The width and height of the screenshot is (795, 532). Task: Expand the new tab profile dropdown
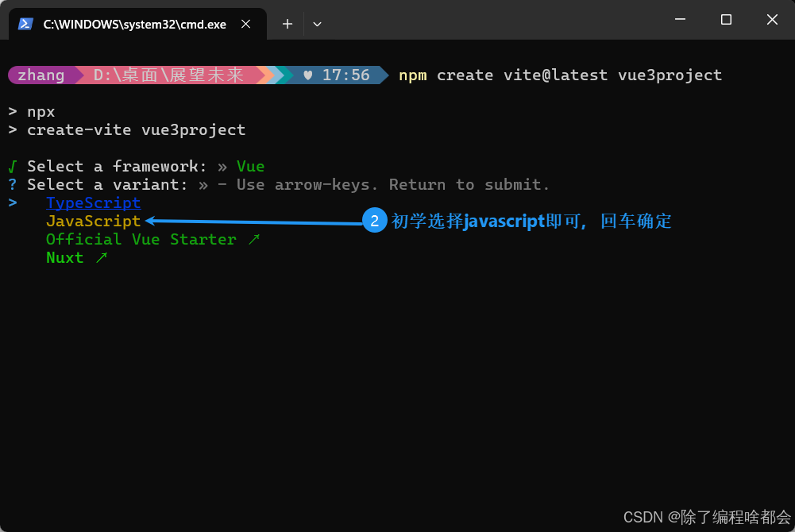317,24
